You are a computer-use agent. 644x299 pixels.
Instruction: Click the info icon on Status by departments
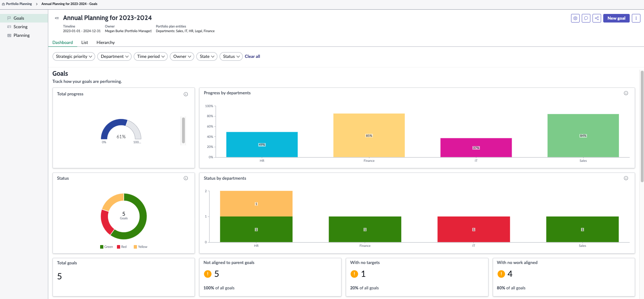click(626, 178)
